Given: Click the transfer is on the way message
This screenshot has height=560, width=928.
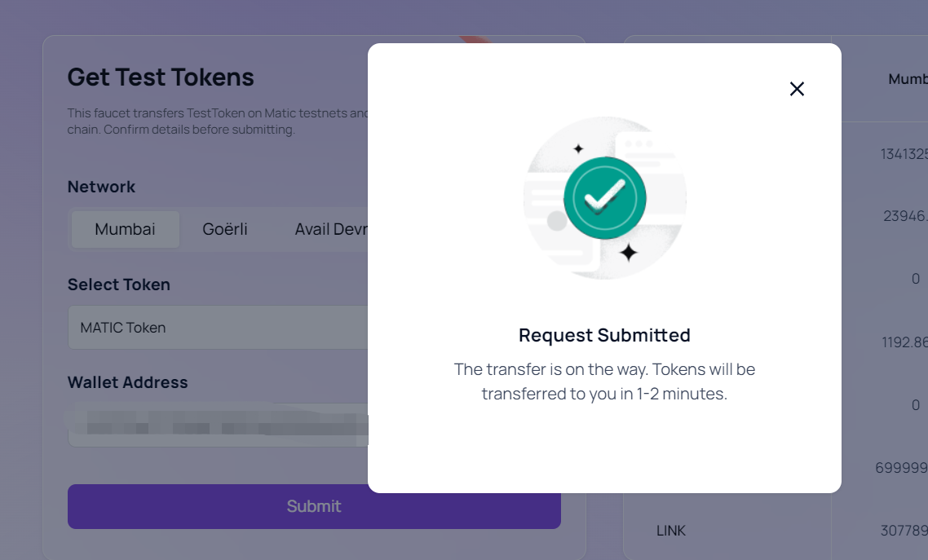Looking at the screenshot, I should [x=604, y=381].
